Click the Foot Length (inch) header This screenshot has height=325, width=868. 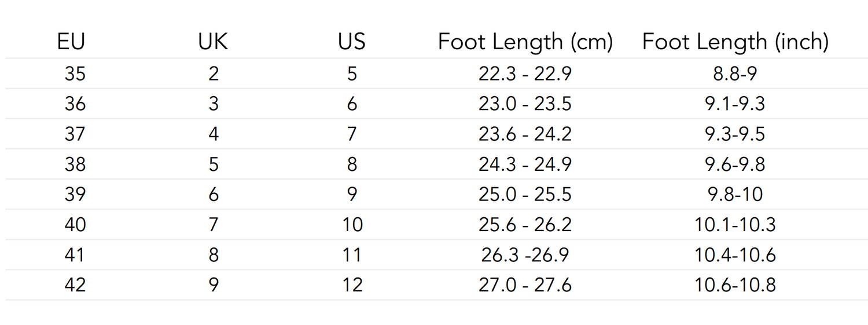pyautogui.click(x=735, y=42)
